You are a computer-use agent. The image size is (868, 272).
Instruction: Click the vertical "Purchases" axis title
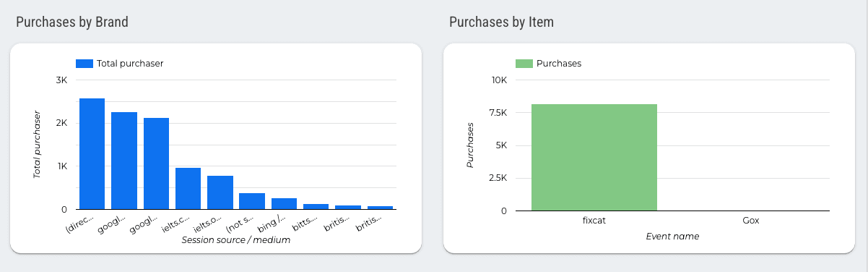470,145
